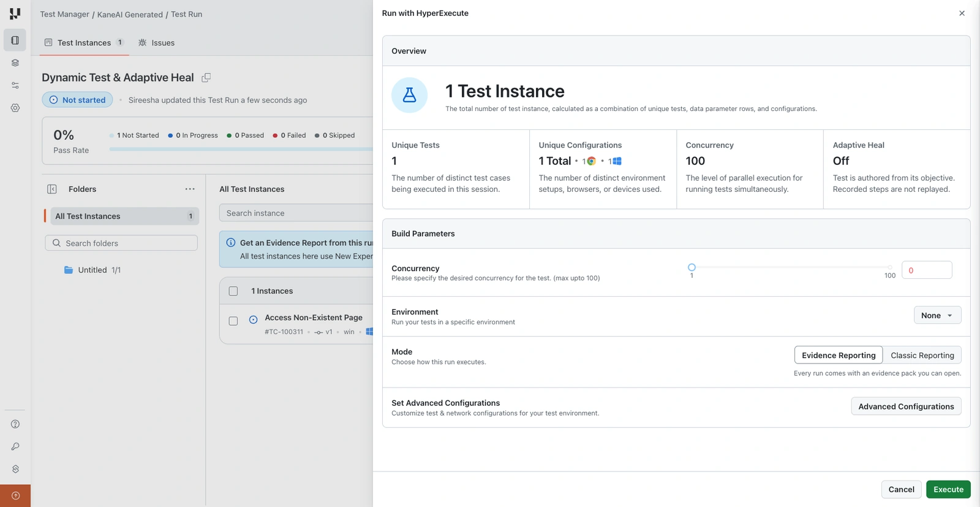The height and width of the screenshot is (507, 980).
Task: Click the Windows icon in the test instance row
Action: [369, 332]
